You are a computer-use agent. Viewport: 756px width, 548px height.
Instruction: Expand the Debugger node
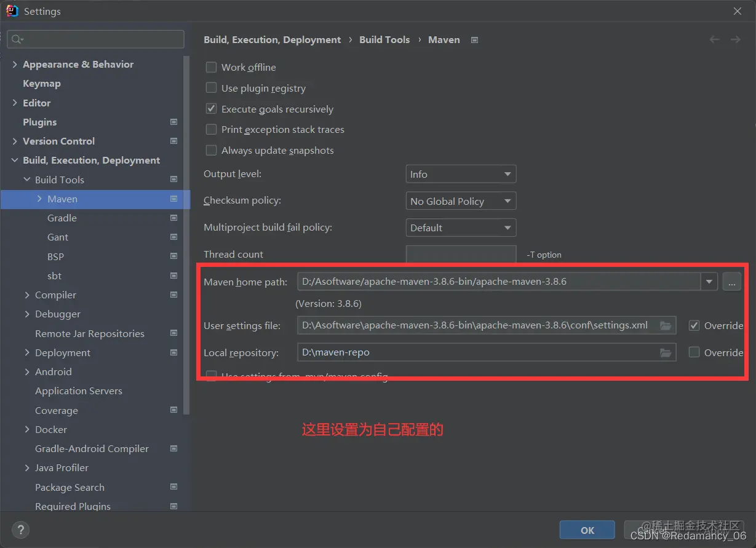pyautogui.click(x=27, y=314)
